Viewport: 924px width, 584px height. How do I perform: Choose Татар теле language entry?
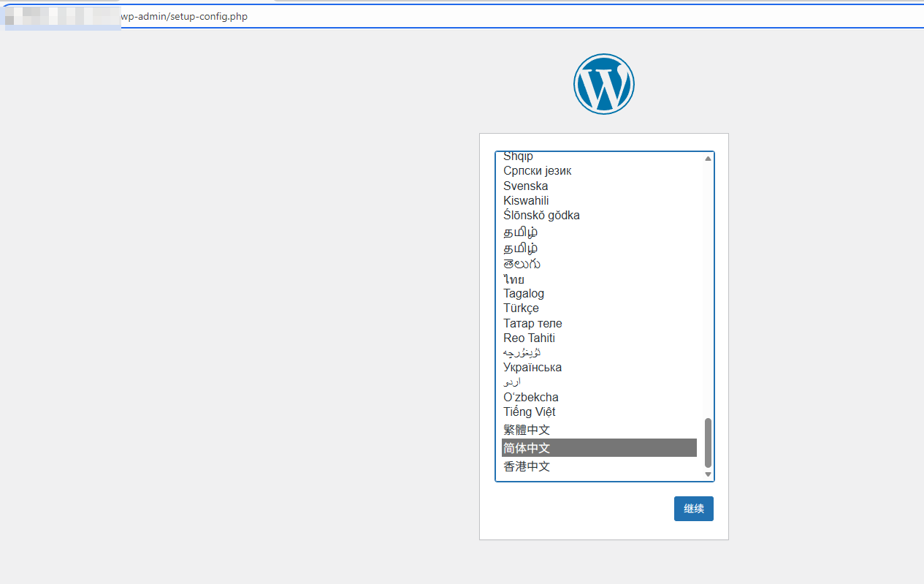[x=599, y=323]
